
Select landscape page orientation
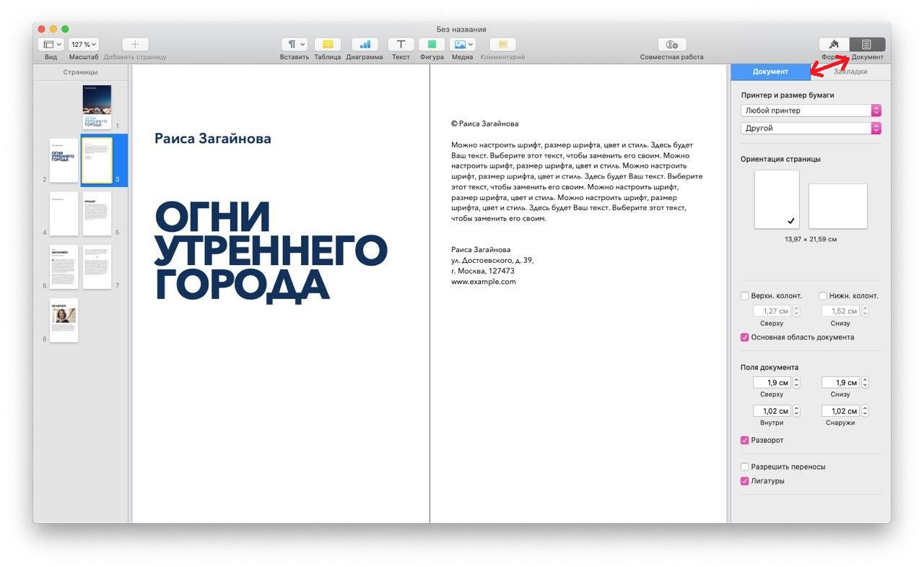tap(837, 206)
